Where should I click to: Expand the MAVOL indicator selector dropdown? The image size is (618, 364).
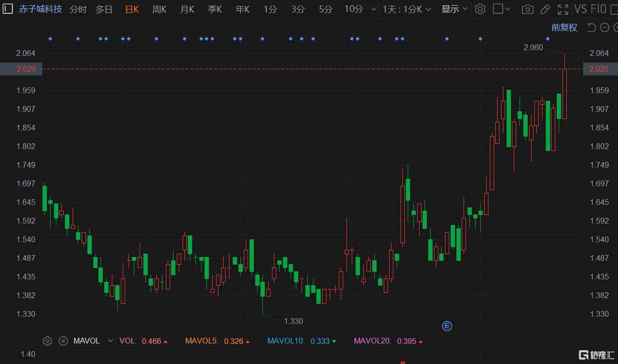(x=110, y=341)
